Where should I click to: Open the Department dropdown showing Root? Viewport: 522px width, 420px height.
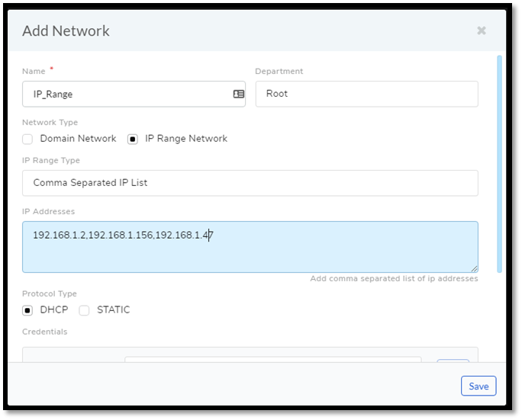(x=367, y=94)
